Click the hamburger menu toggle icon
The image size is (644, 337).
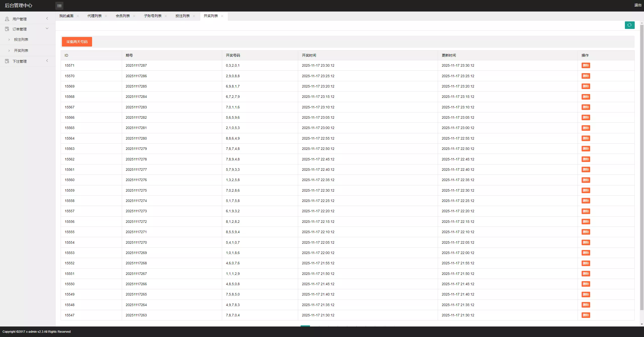point(59,6)
